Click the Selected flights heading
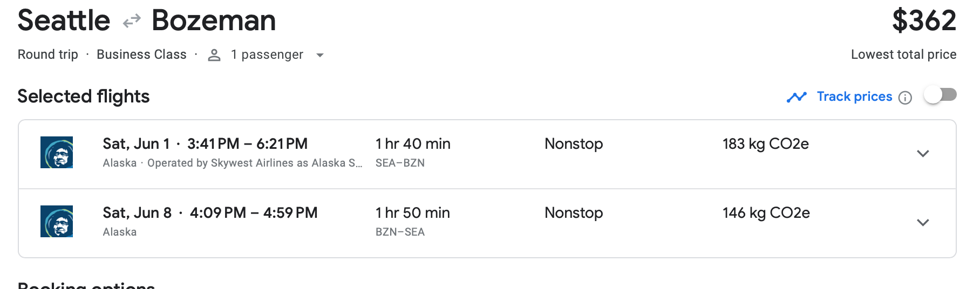The height and width of the screenshot is (289, 980). 84,97
